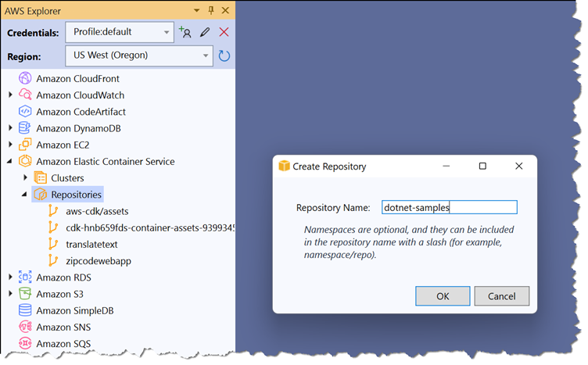The image size is (588, 365).
Task: Click the Amazon CloudWatch icon
Action: (x=25, y=95)
